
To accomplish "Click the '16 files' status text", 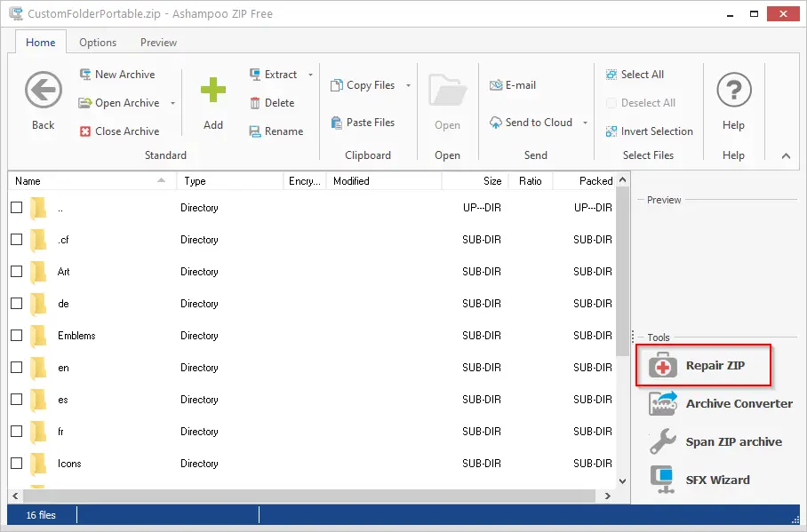I will coord(41,515).
